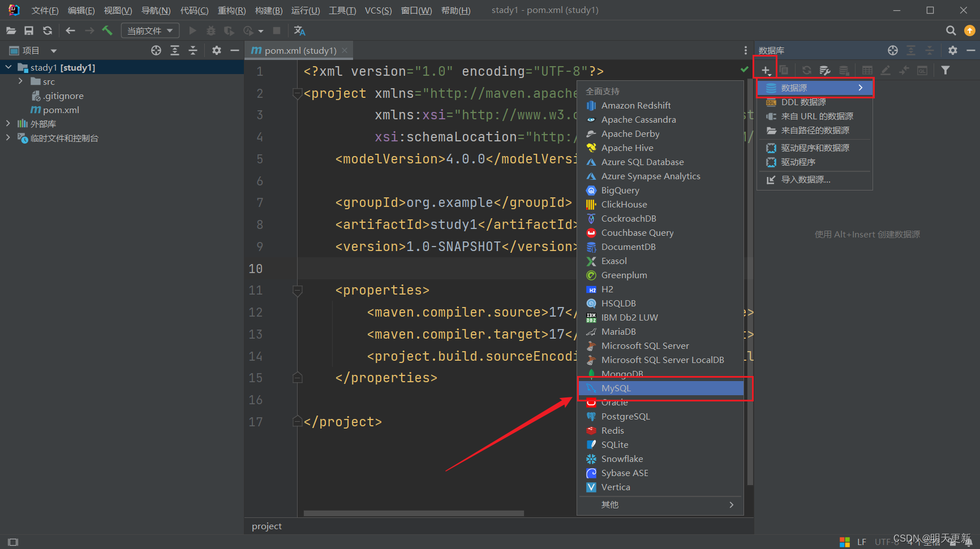Toggle the tool windows quick access button
Screen dimensions: 980x549
[13, 542]
